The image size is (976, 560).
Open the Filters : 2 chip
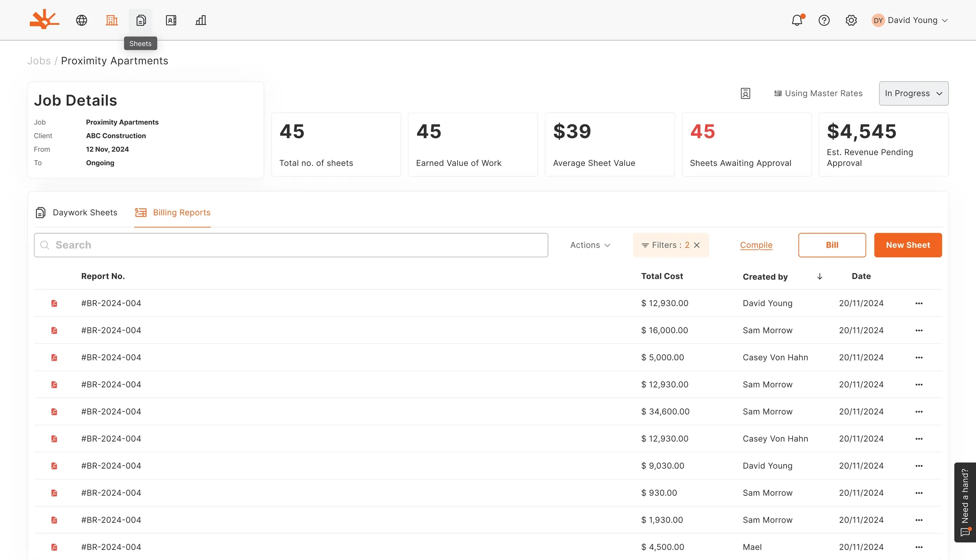pos(670,245)
